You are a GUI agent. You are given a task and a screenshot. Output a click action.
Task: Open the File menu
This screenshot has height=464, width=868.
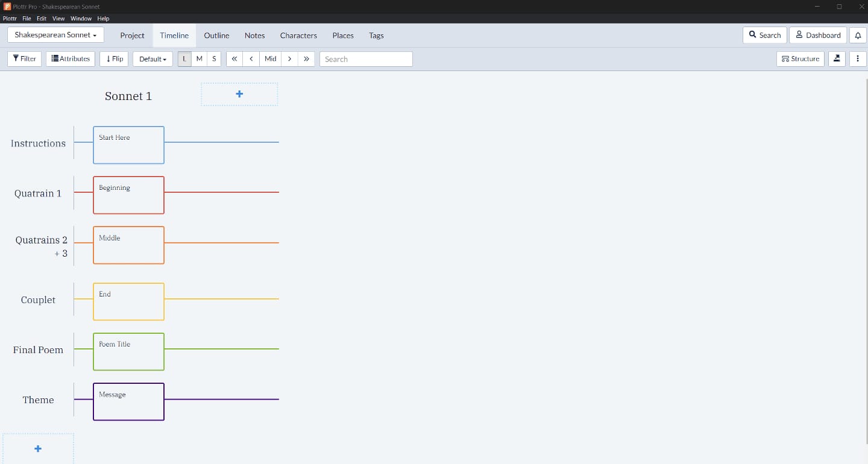[27, 19]
